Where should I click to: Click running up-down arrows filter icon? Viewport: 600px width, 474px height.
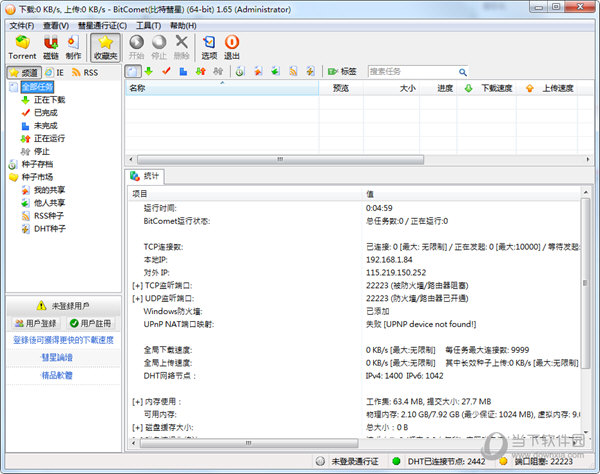[x=201, y=71]
